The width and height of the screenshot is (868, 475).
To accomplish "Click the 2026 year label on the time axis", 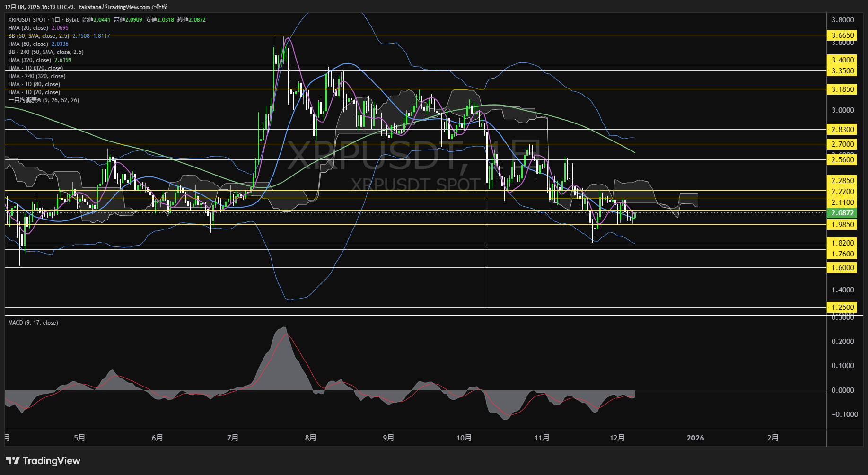I will click(695, 438).
